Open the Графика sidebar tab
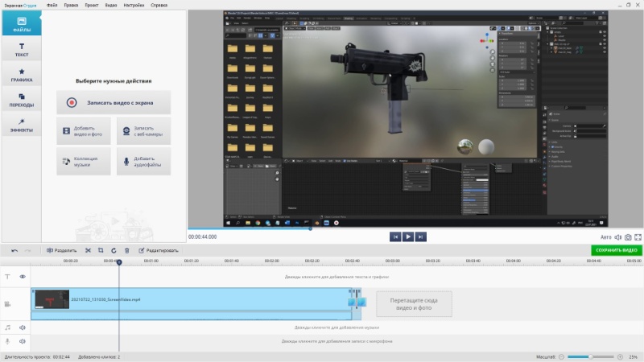Viewport: 644px width, 362px height. click(22, 74)
